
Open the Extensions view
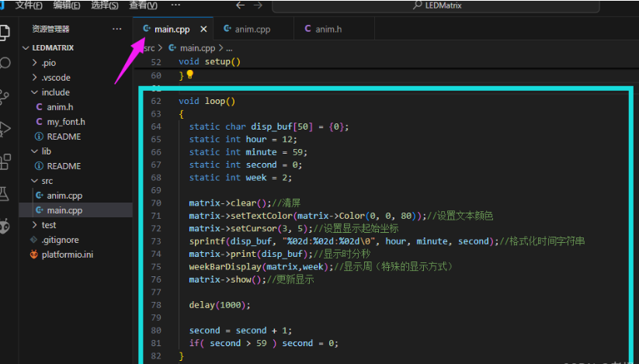pos(5,161)
